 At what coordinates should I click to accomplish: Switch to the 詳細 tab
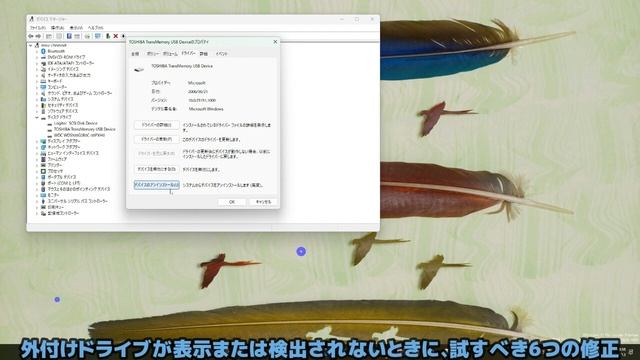[204, 54]
